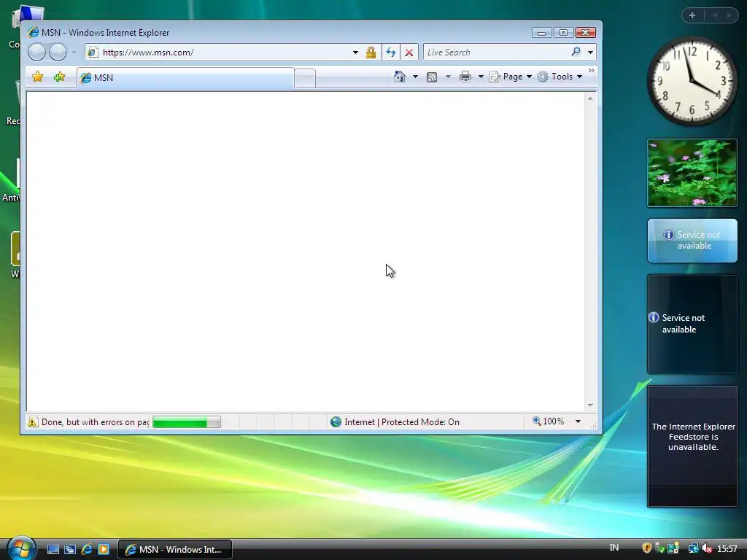Click the page error warning icon
This screenshot has width=747, height=560.
(33, 422)
